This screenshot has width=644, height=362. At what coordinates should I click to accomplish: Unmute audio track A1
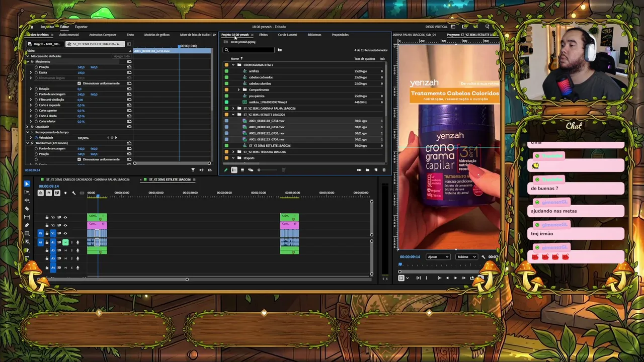click(65, 242)
